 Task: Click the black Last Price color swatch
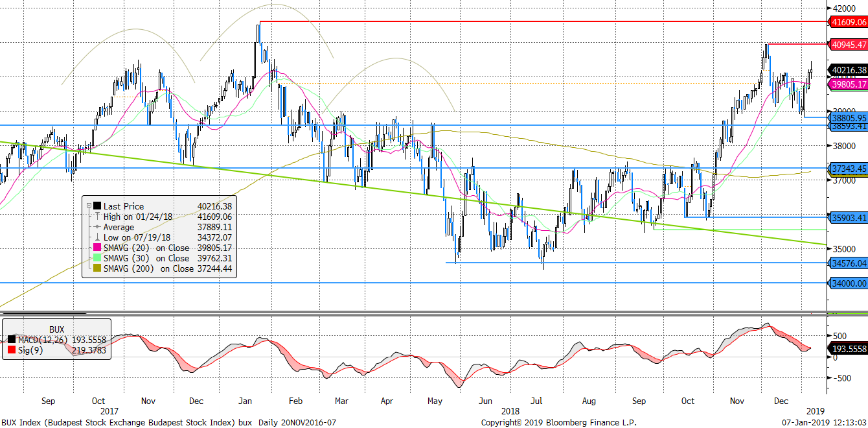[x=97, y=206]
